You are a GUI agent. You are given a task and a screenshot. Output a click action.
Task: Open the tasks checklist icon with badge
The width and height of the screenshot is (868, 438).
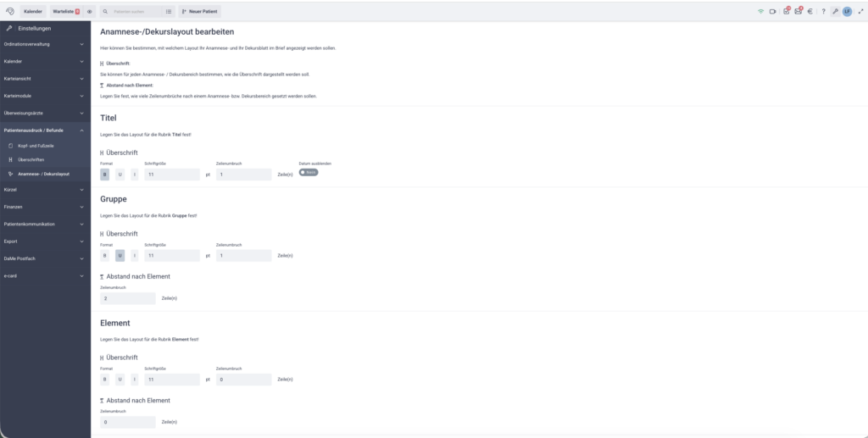point(786,11)
